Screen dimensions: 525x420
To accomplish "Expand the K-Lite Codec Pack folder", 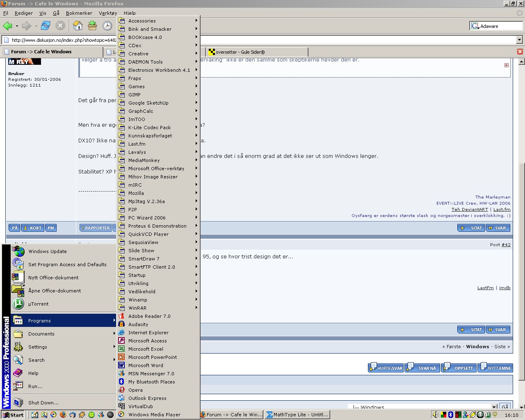I will coord(158,128).
